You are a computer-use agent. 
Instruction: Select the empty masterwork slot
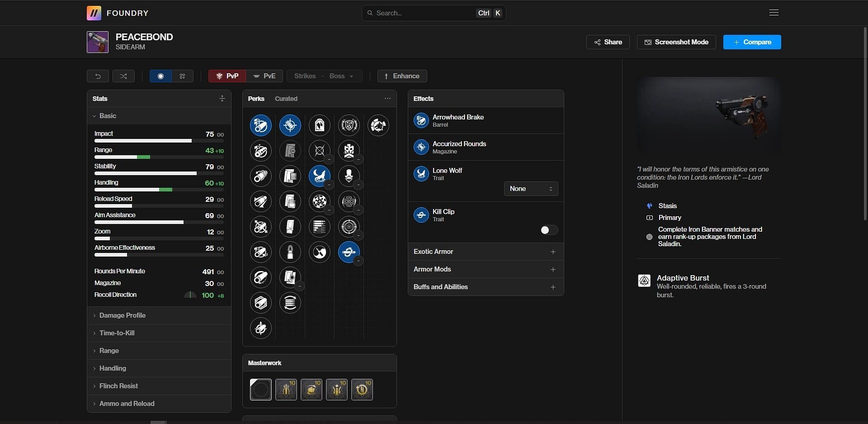(x=261, y=390)
